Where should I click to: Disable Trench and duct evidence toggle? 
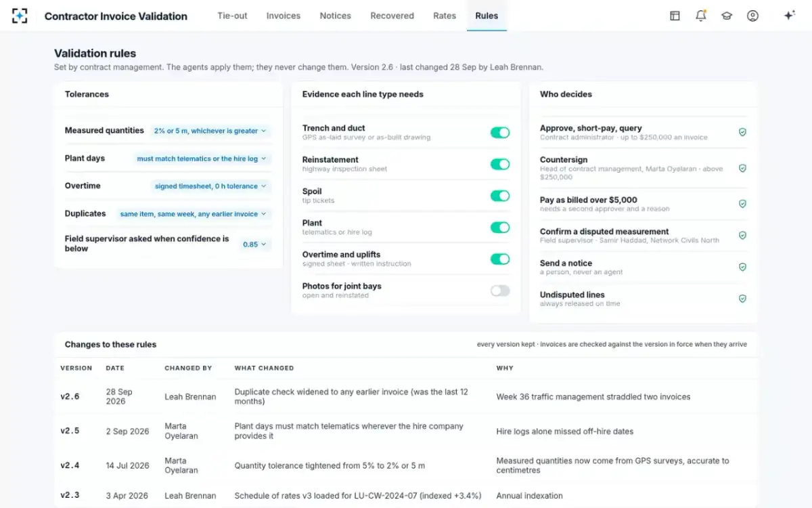coord(500,133)
